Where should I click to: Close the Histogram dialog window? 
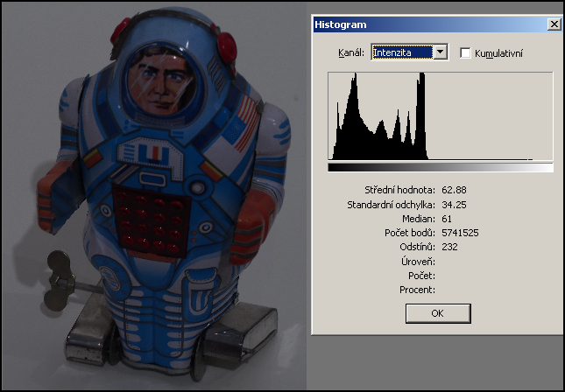click(x=553, y=25)
